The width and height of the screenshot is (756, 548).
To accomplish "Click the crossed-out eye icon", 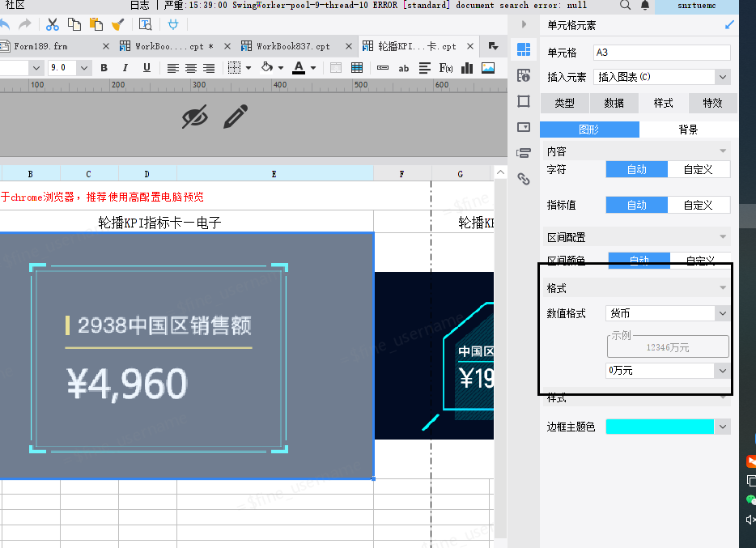I will (x=194, y=116).
